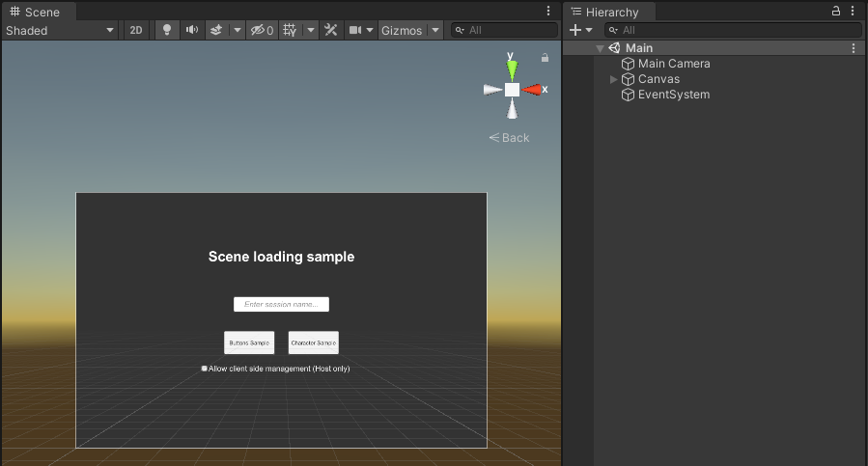Screen dimensions: 868x466
Task: Open the create dropdown arrow in Hierarchy
Action: [589, 30]
